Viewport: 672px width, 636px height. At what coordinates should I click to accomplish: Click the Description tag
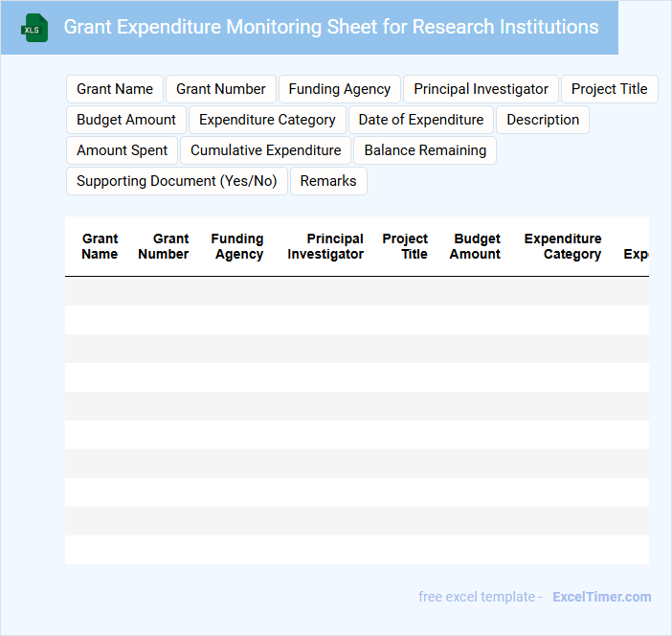tap(543, 120)
